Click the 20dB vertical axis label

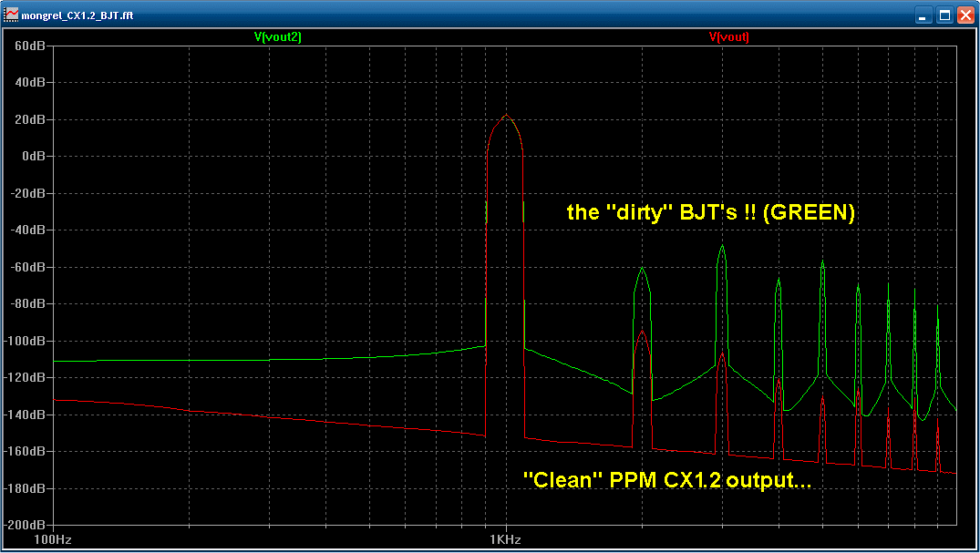[30, 119]
